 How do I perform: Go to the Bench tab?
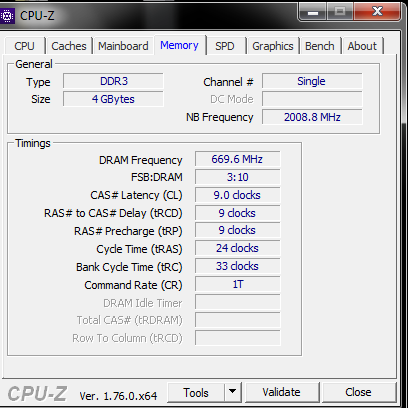click(320, 46)
